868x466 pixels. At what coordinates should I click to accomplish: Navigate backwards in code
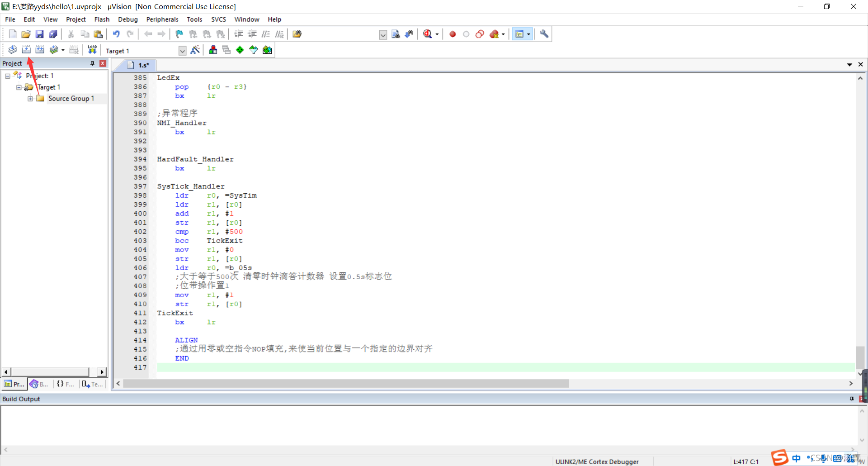[148, 34]
